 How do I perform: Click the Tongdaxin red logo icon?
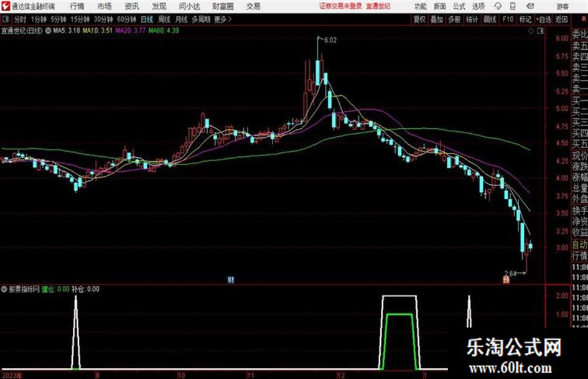tap(5, 6)
